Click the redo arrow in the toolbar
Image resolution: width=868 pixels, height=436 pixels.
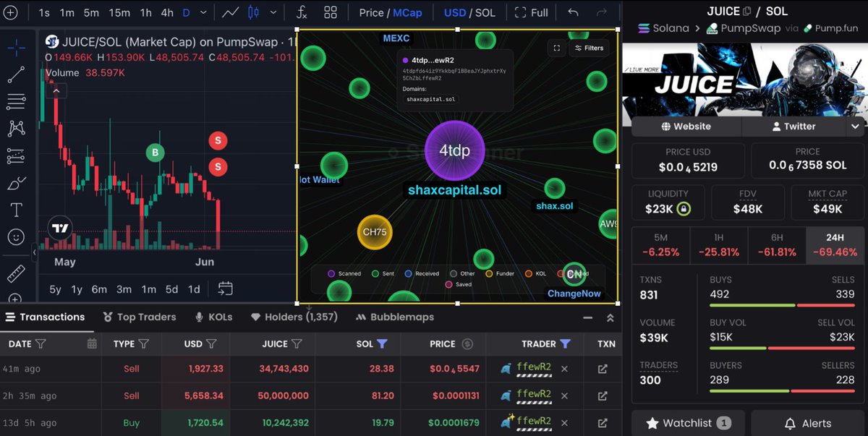point(602,12)
